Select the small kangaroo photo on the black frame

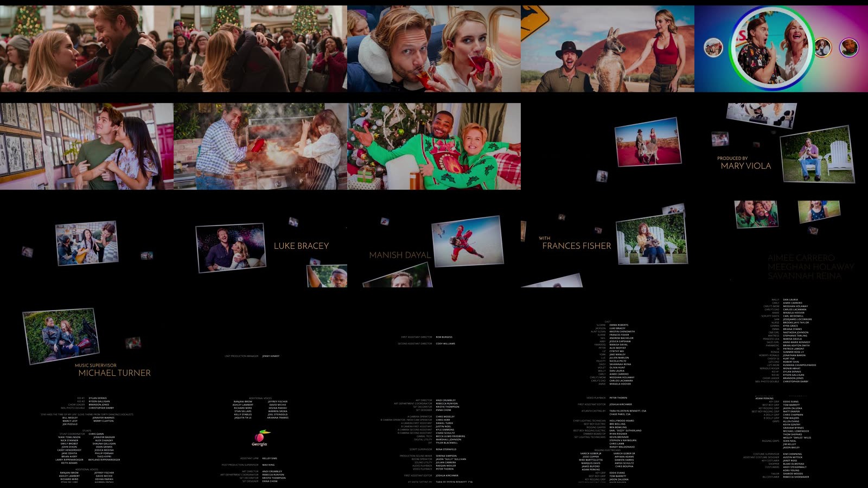click(648, 142)
